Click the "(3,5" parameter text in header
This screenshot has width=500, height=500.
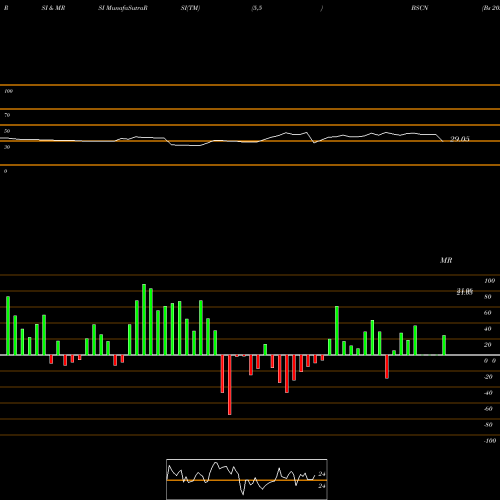click(257, 8)
